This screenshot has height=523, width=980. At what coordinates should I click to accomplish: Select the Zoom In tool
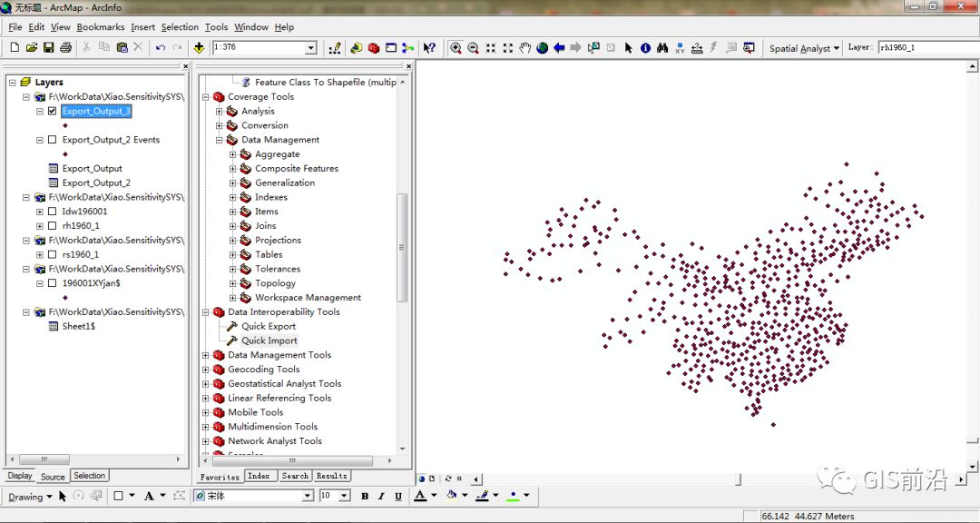456,45
